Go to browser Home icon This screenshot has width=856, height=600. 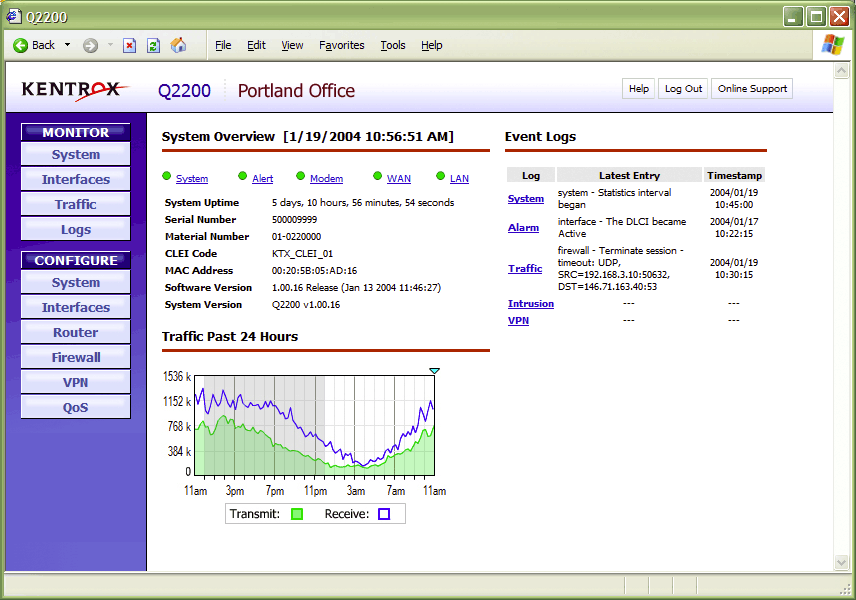point(178,45)
